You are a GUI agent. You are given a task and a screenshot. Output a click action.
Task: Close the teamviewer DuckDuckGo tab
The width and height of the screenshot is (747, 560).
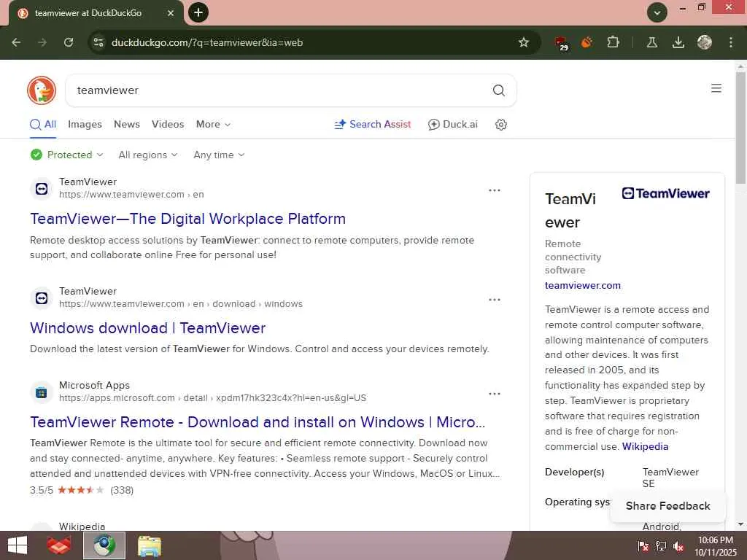click(x=171, y=13)
